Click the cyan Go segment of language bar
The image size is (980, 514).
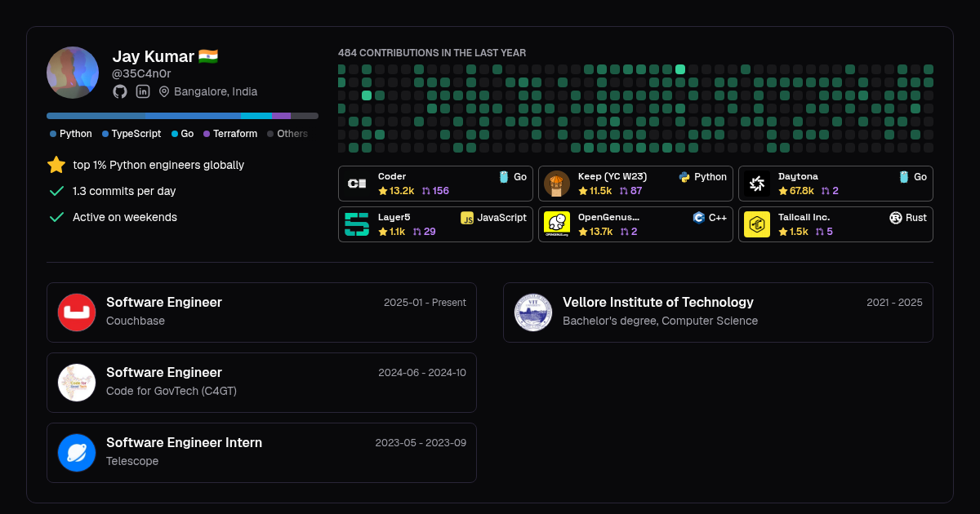coord(256,116)
